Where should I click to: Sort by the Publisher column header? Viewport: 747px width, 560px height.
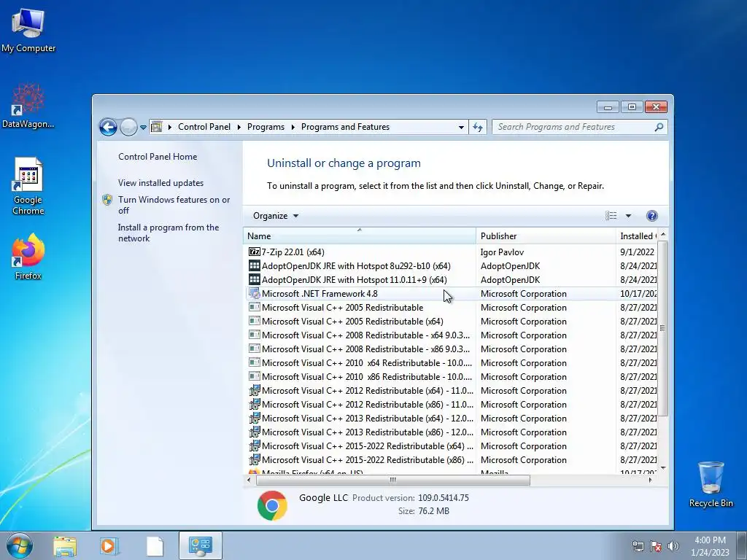546,236
